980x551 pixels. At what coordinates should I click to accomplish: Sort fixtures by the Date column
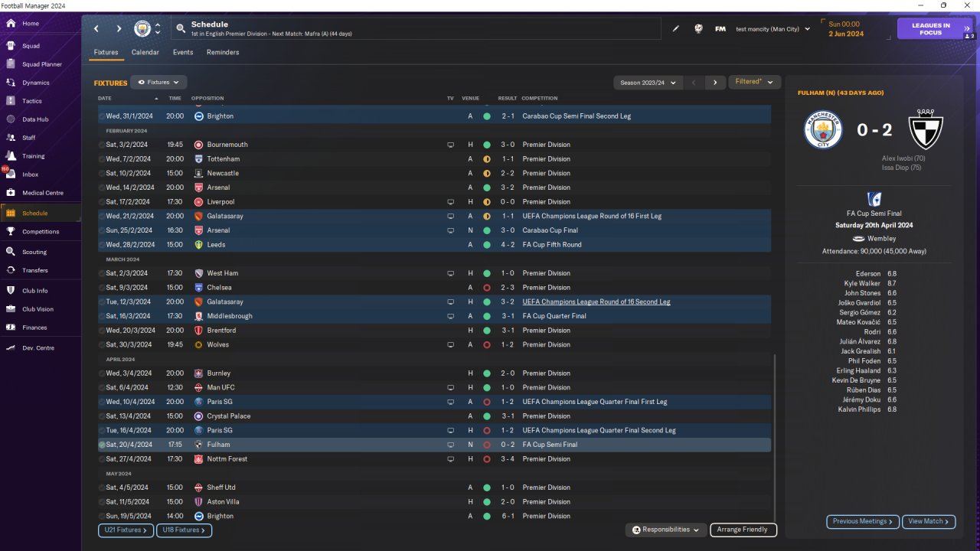(127, 98)
